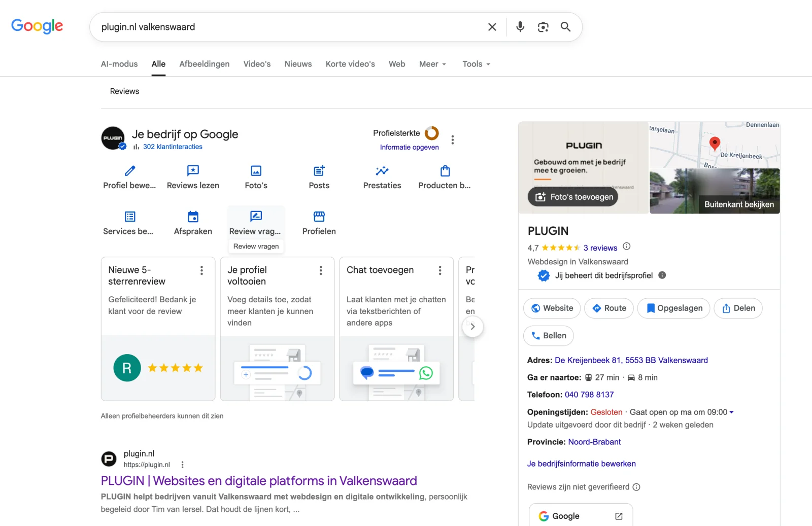Open Producten bewerken bag icon
Screen dimensions: 812x526
[x=445, y=171]
